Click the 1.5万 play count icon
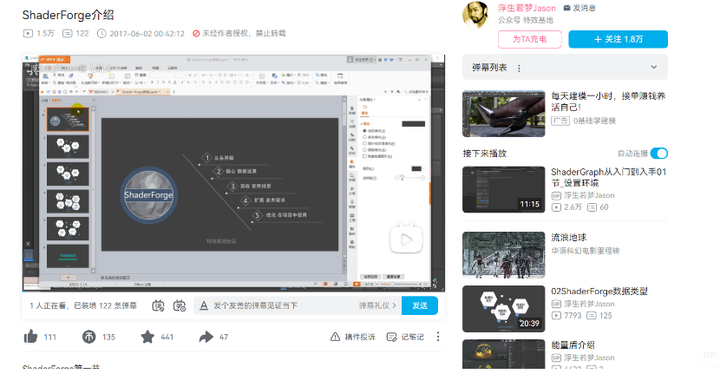The width and height of the screenshot is (720, 374). 28,34
